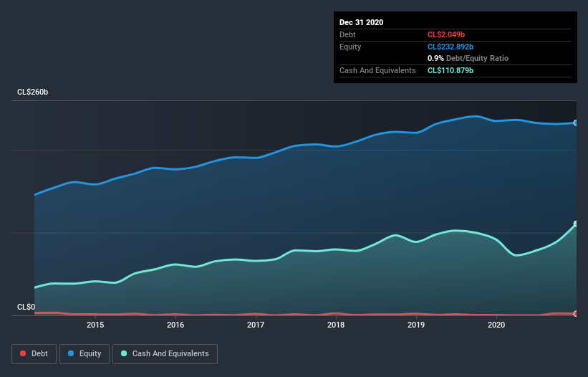The image size is (588, 377).
Task: Click the CL$232.892b equity value
Action: coord(450,47)
